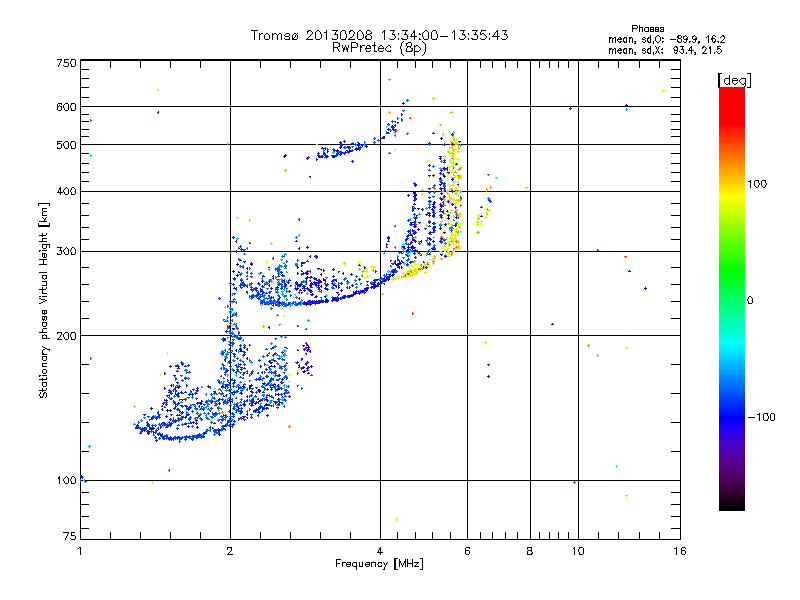Viewport: 800px width, 600px height.
Task: Click the plot title 'Tromsø 20130208 13:34:00-13:35:43'
Action: pos(379,35)
